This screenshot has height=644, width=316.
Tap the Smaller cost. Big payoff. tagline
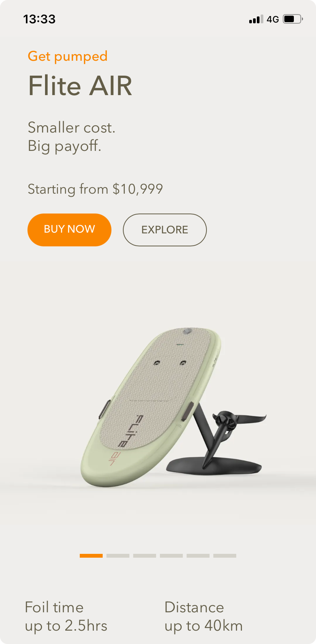click(71, 137)
